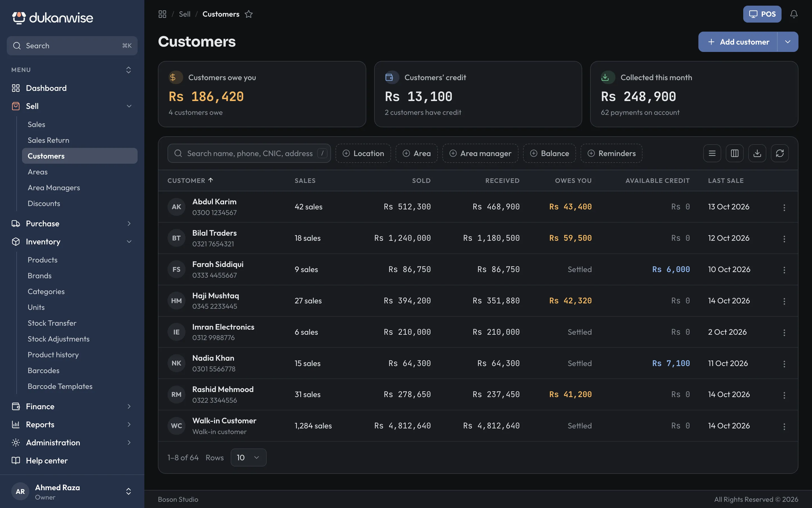Open Area Managers in the sidebar

coord(80,187)
